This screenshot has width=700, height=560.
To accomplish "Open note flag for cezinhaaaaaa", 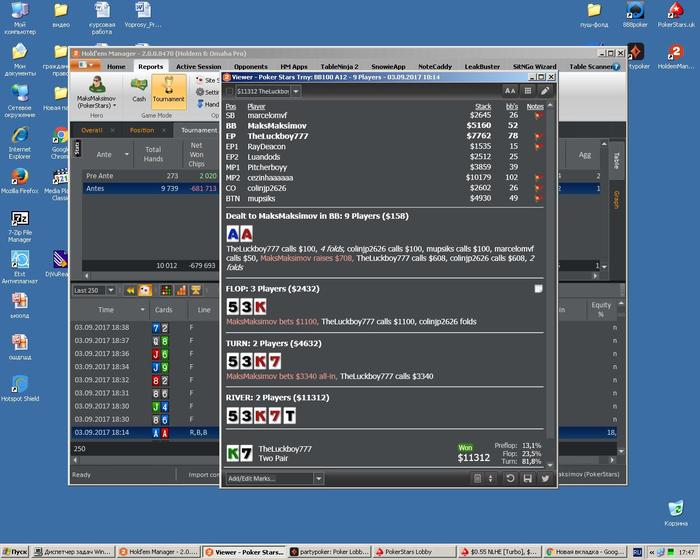I will pyautogui.click(x=538, y=178).
